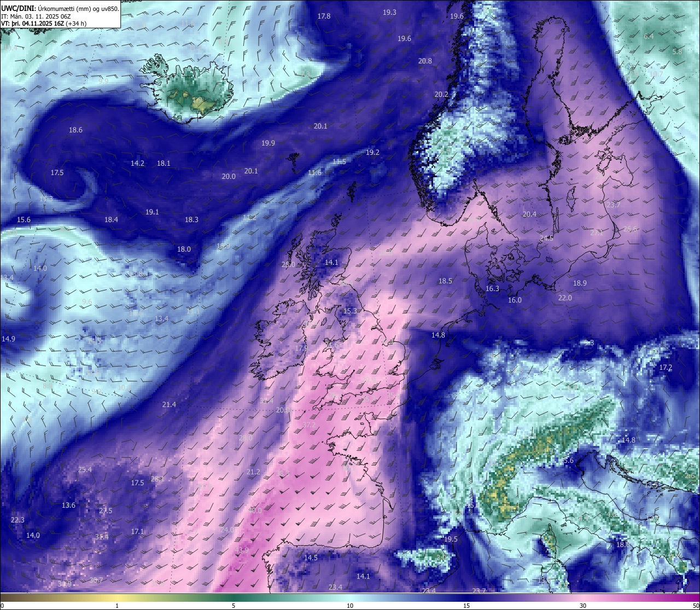Screen dimensions: 700x610
Task: Click the 30 label on the color scale
Action: tap(583, 606)
